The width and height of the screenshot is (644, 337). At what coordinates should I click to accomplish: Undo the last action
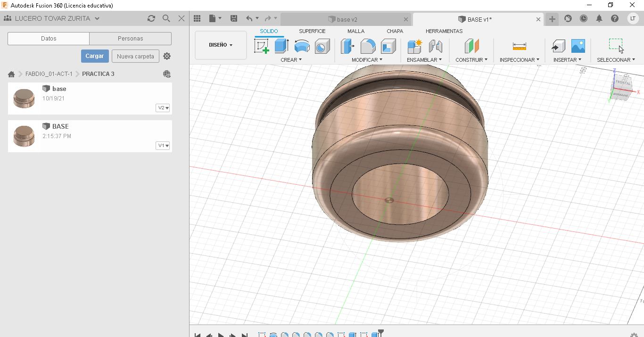[249, 18]
